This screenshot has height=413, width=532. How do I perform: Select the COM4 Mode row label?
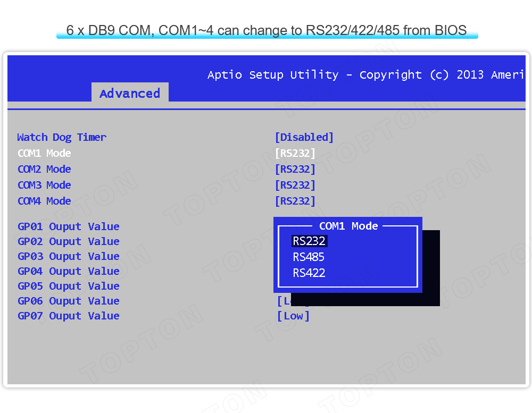(x=45, y=201)
